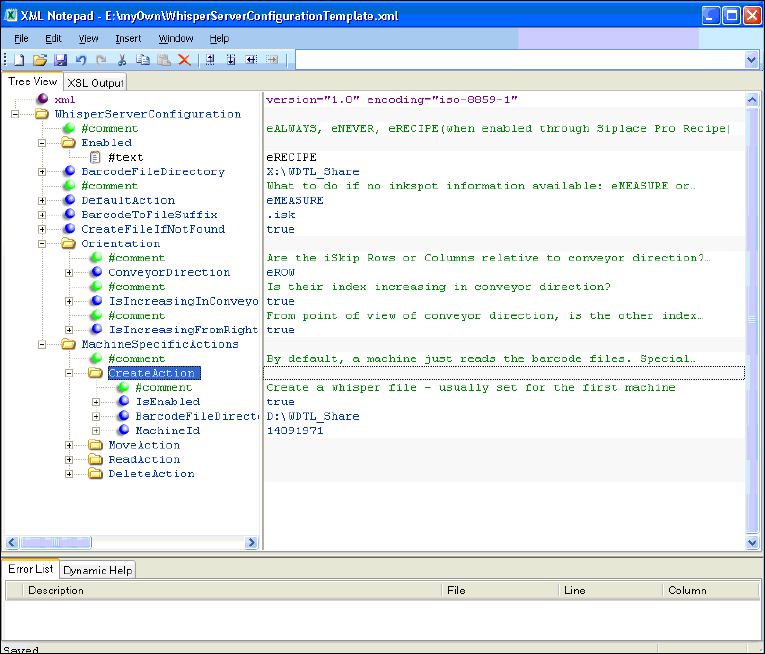The image size is (765, 654).
Task: Open the toolbar address dropdown arrow
Action: click(752, 60)
